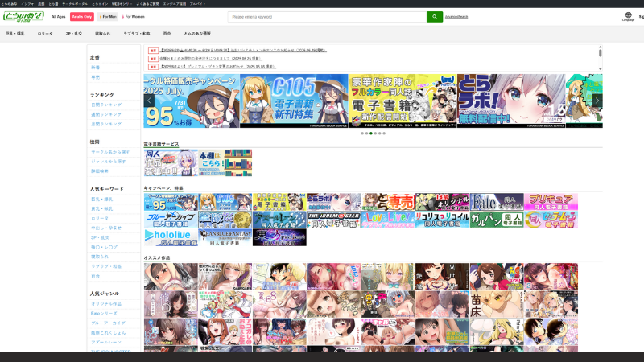This screenshot has width=644, height=362.
Task: Open 月間ランキング sidebar link
Action: coord(106,124)
